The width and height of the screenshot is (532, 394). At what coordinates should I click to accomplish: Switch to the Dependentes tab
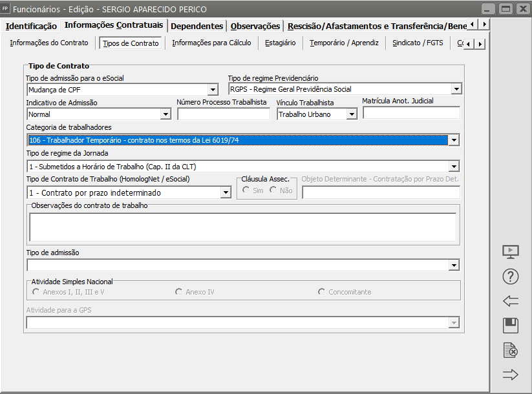click(x=197, y=26)
